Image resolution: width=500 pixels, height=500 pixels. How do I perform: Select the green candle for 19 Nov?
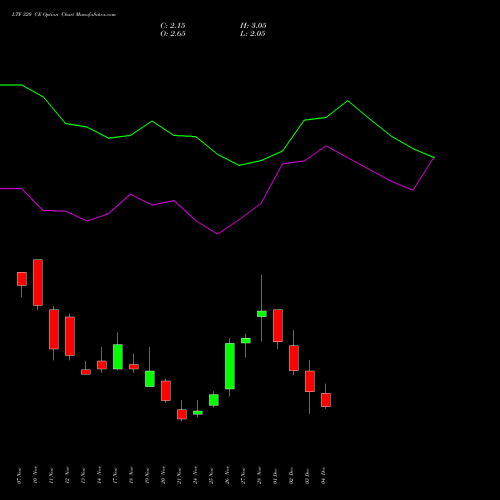point(150,379)
